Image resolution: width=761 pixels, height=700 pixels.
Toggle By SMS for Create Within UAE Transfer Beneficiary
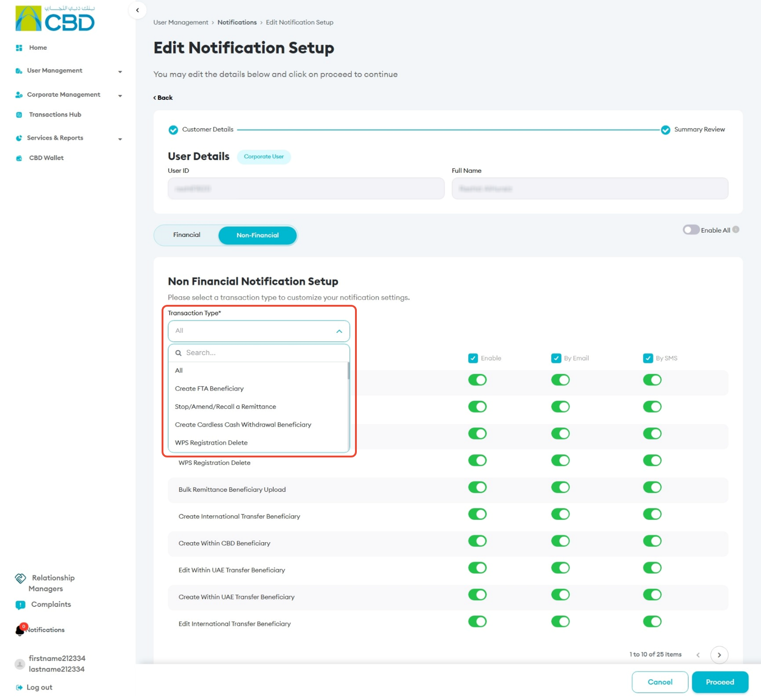click(x=652, y=595)
